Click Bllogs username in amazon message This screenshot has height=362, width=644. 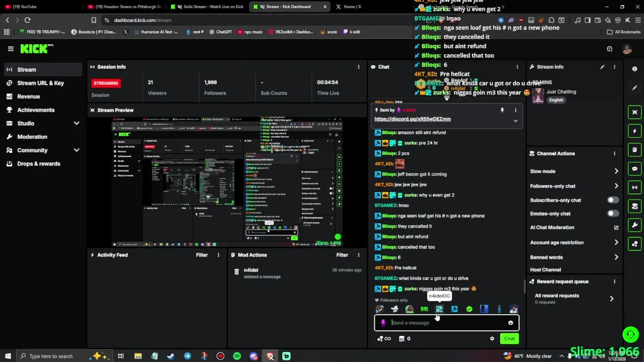pos(389,133)
